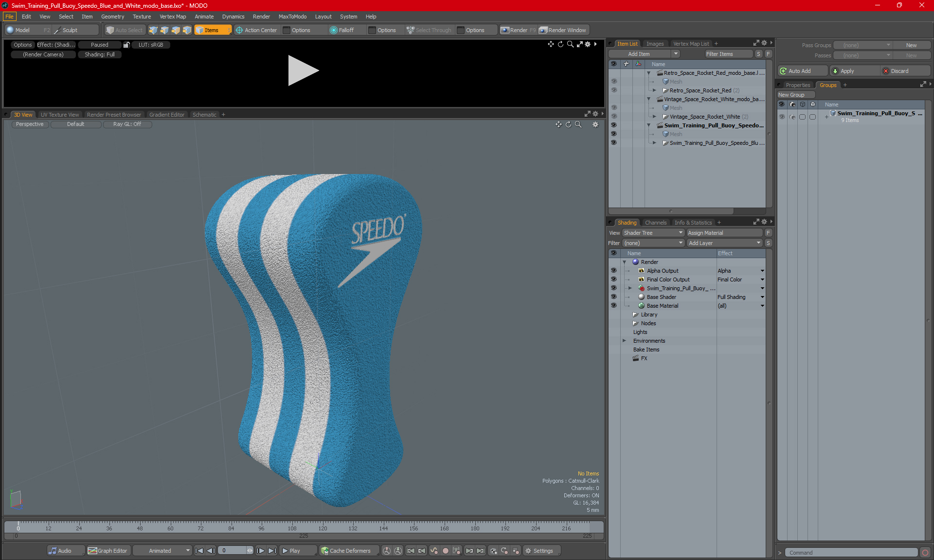The width and height of the screenshot is (934, 560).
Task: Hide Retro_Space_Rocket_Red scene item
Action: (x=614, y=90)
